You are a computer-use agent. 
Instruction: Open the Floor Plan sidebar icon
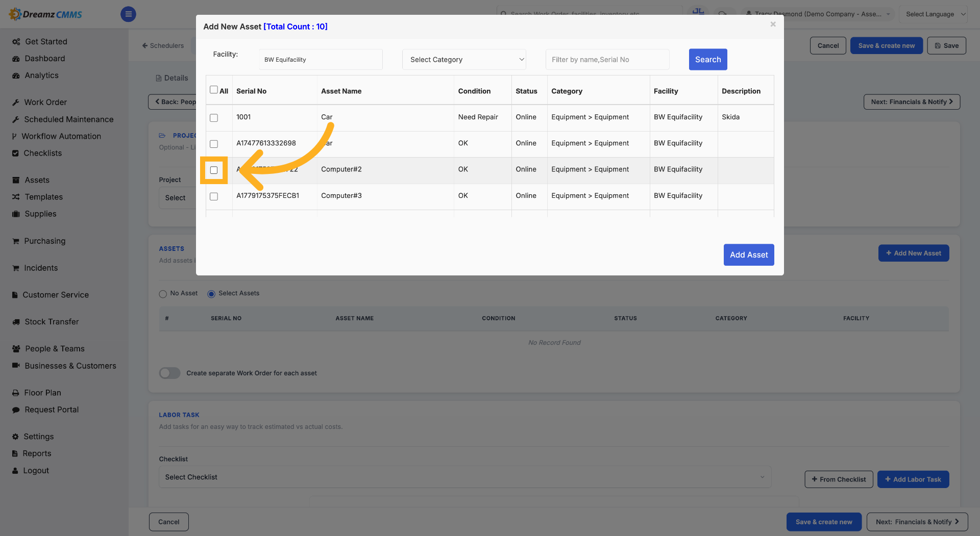(x=16, y=393)
